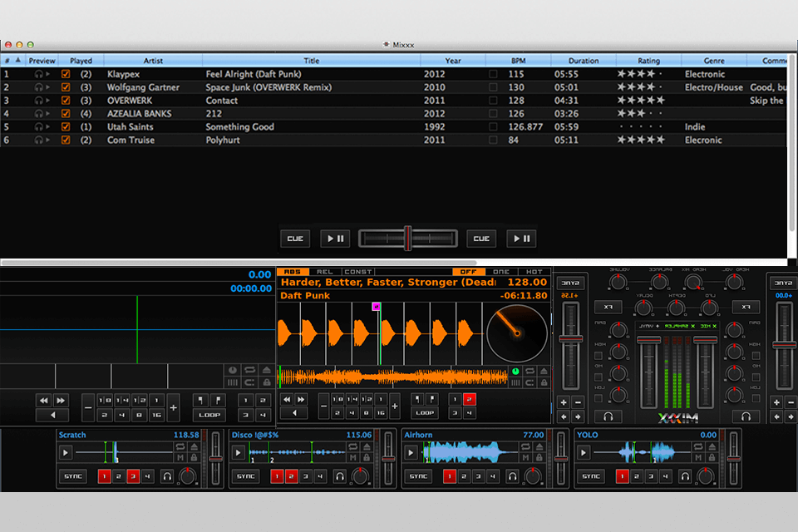Image resolution: width=798 pixels, height=532 pixels.
Task: Eject the Disco !@#$% sampler
Action: coord(367,446)
